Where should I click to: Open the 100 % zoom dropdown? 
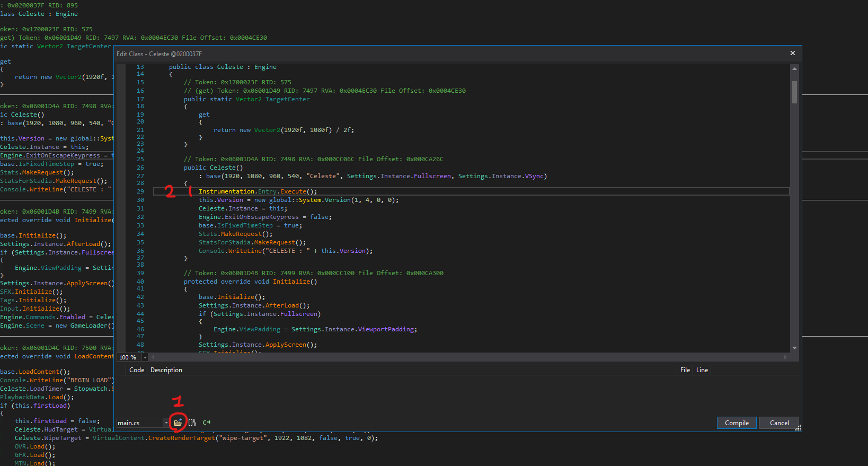coord(145,357)
